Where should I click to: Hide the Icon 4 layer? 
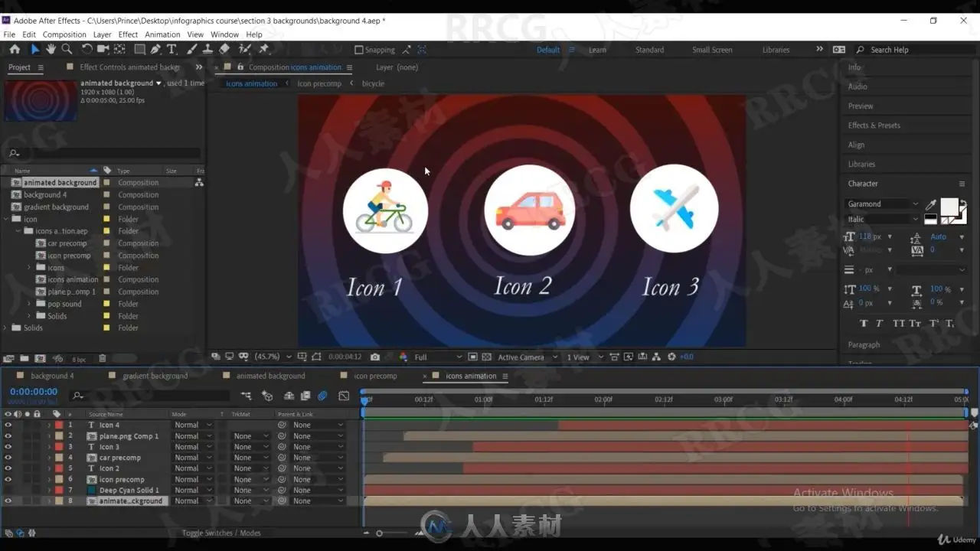pyautogui.click(x=8, y=425)
